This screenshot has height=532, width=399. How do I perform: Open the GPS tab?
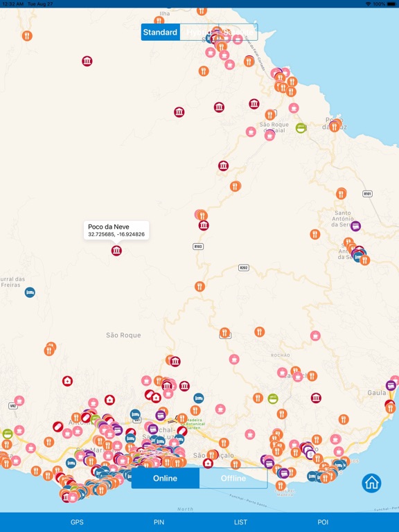[77, 522]
